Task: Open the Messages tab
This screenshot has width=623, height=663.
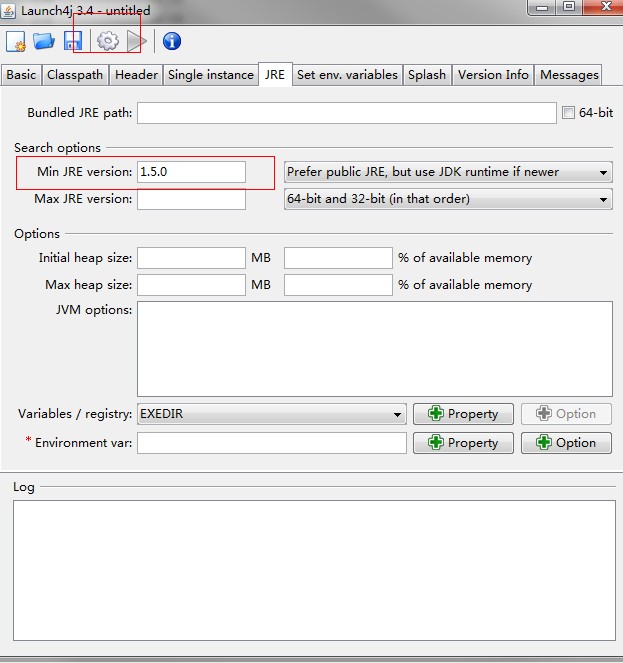Action: [569, 75]
